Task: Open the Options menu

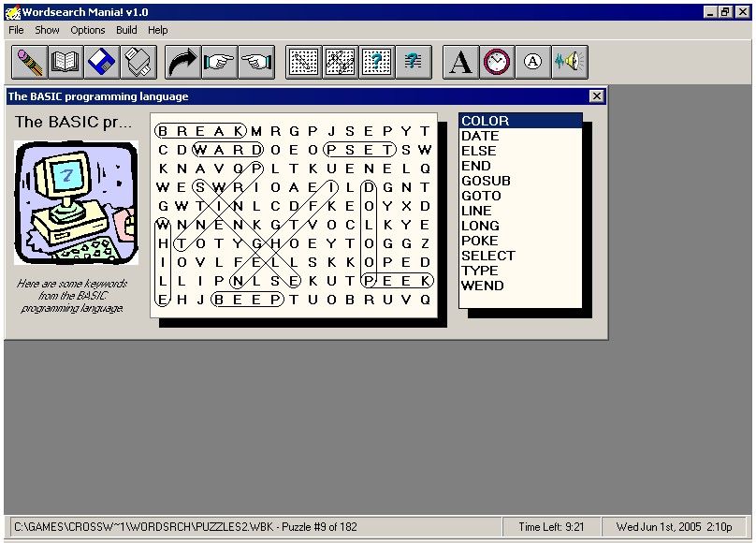Action: tap(88, 30)
